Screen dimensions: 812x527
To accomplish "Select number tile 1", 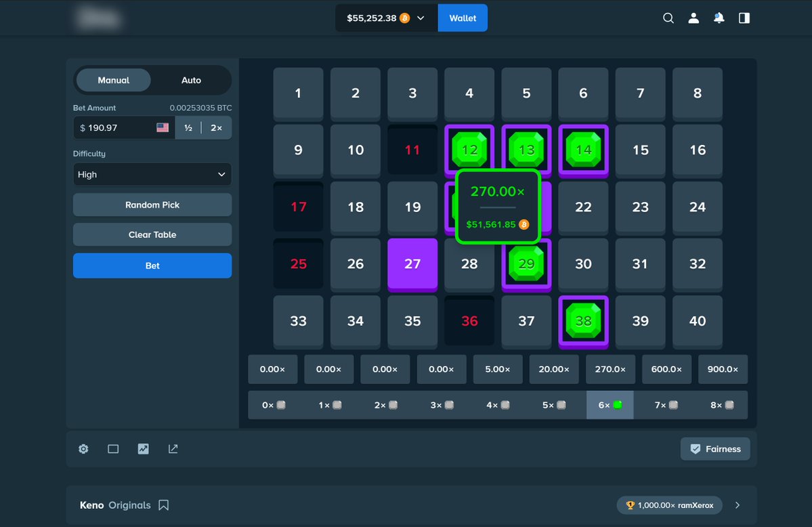I will 298,93.
